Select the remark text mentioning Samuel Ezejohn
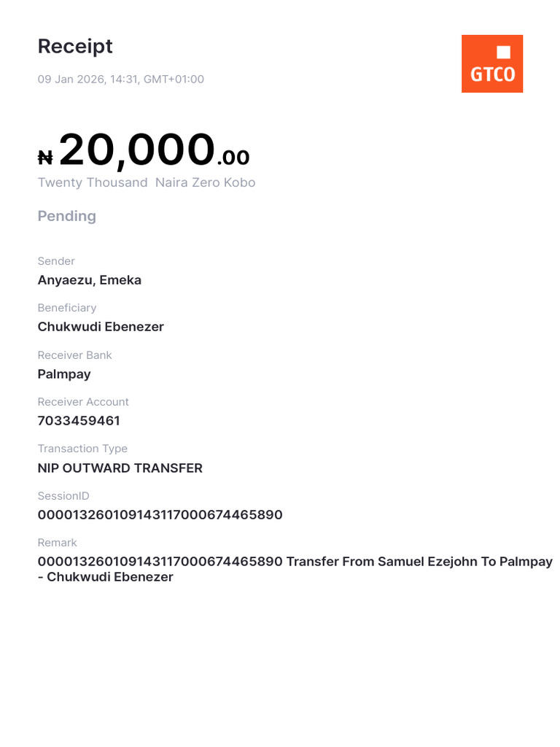 click(295, 569)
